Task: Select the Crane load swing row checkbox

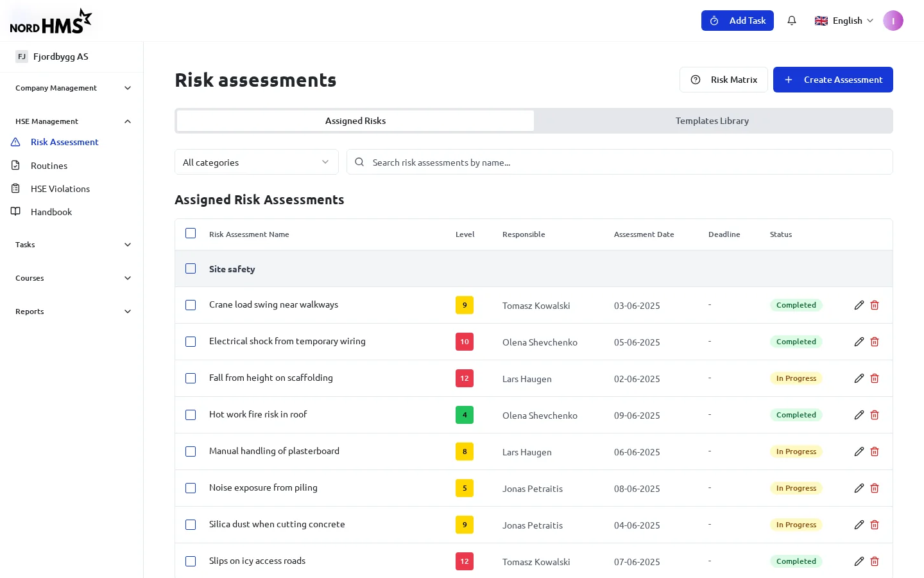Action: (x=191, y=305)
